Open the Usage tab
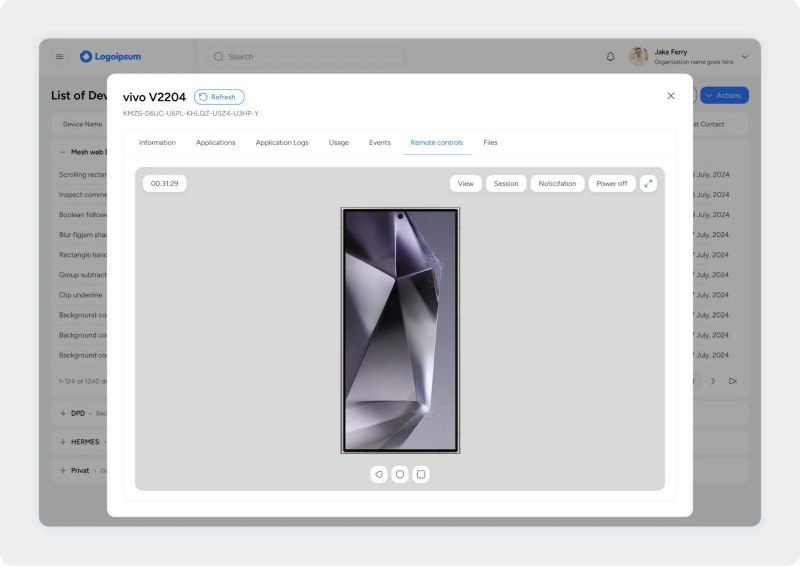 [x=339, y=142]
